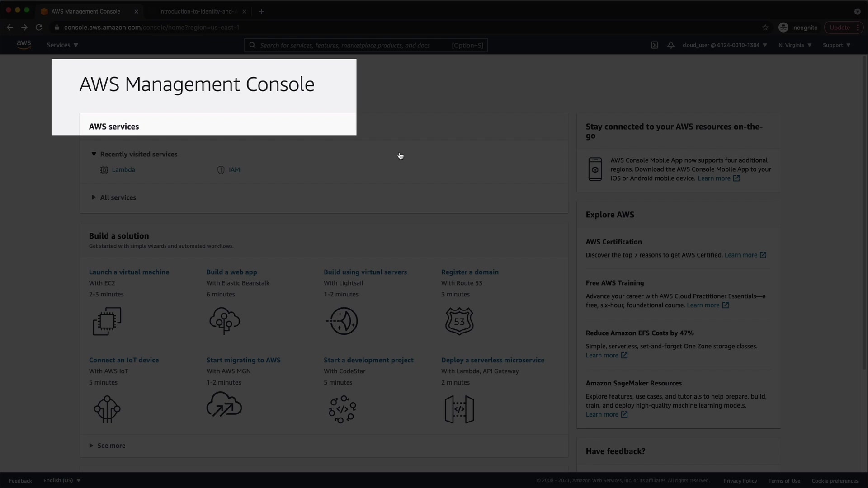868x488 pixels.
Task: Click the AWS logo home icon
Action: 24,45
